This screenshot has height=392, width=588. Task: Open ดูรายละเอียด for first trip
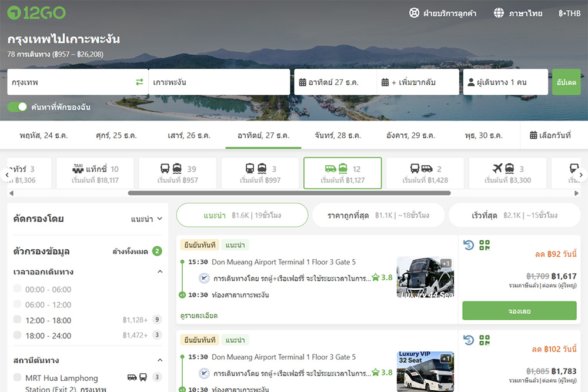click(199, 316)
